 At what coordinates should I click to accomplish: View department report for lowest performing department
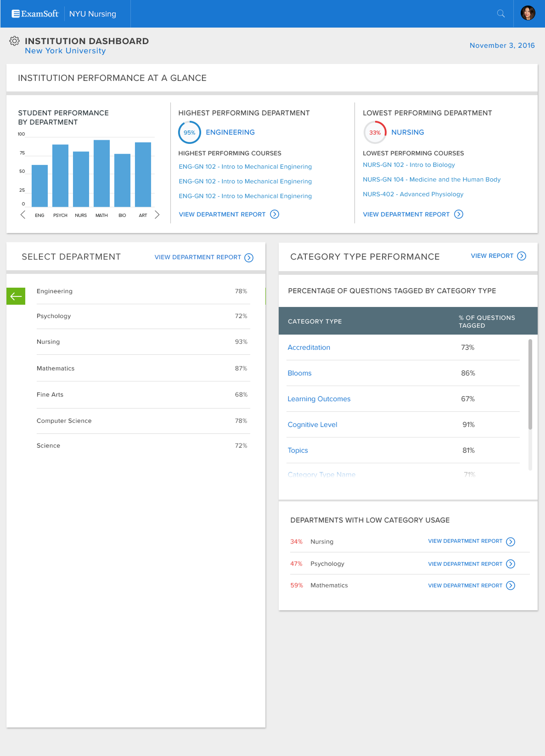coord(406,214)
